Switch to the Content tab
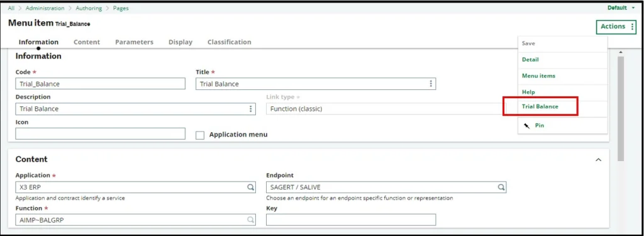644x236 pixels. coord(87,42)
